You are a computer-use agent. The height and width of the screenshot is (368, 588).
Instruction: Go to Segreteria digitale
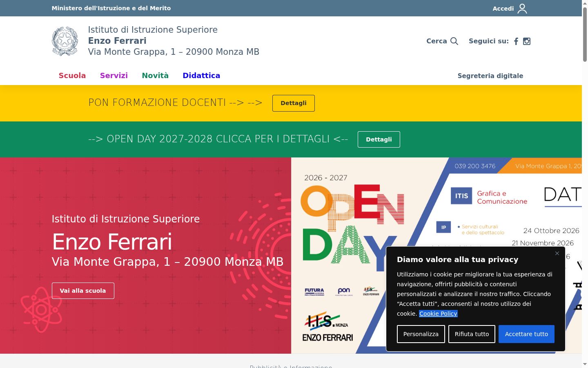pyautogui.click(x=490, y=76)
